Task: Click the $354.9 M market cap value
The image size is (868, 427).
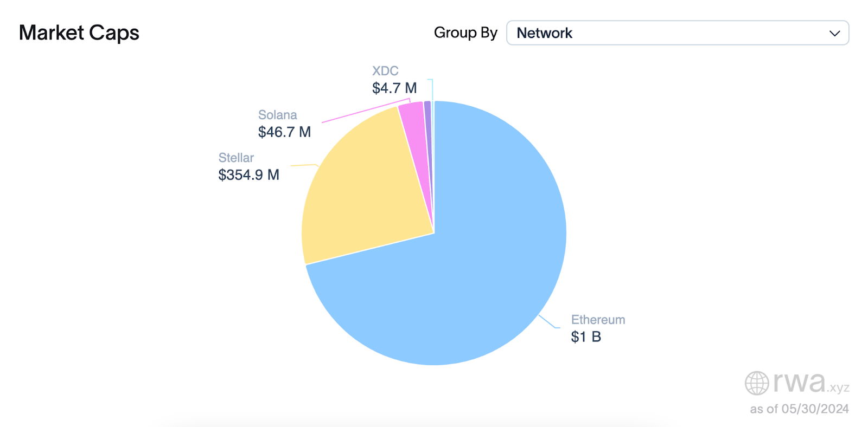Action: point(248,175)
